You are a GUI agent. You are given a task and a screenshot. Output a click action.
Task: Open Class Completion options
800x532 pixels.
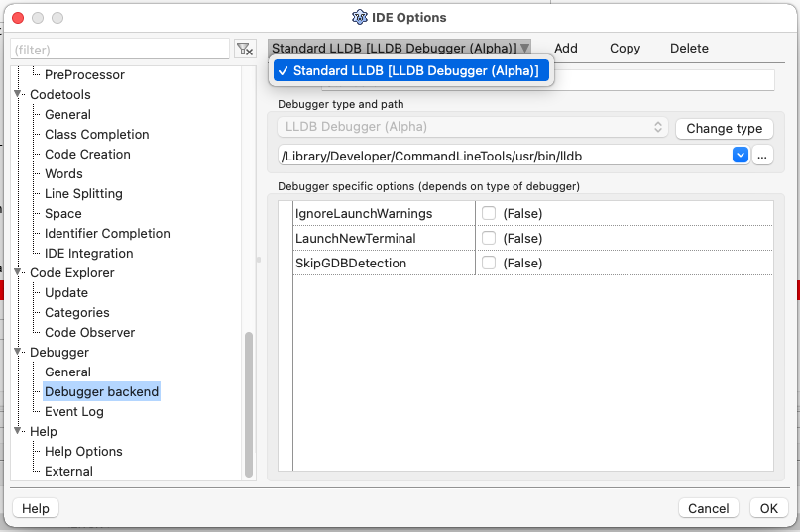tap(97, 134)
